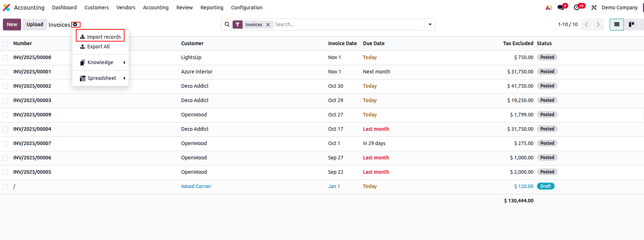Go to next page of records
Image resolution: width=644 pixels, height=240 pixels.
(x=598, y=24)
